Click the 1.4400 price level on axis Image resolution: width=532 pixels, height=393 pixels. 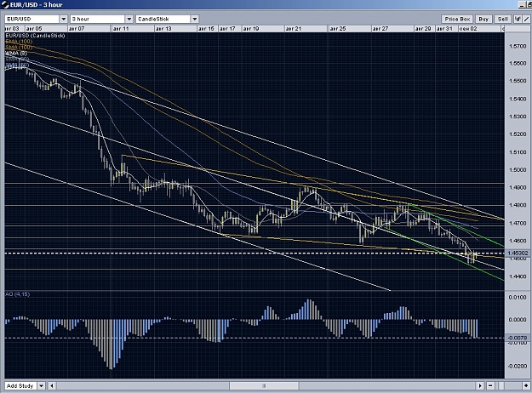point(518,276)
